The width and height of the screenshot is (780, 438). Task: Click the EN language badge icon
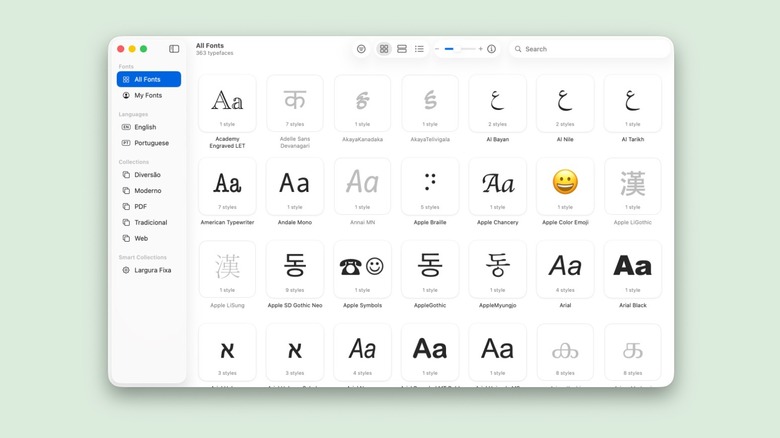tap(126, 127)
